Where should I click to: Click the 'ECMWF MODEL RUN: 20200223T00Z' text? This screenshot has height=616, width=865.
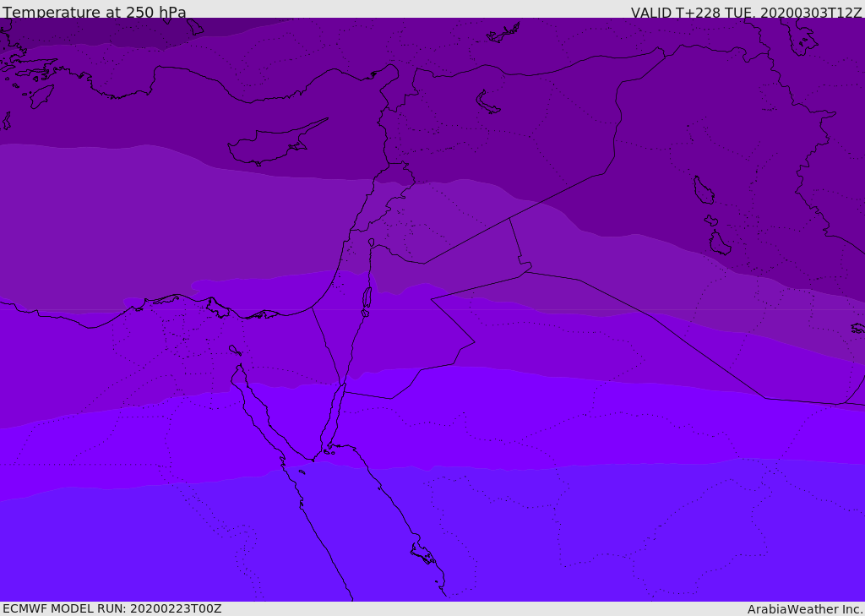pyautogui.click(x=112, y=609)
